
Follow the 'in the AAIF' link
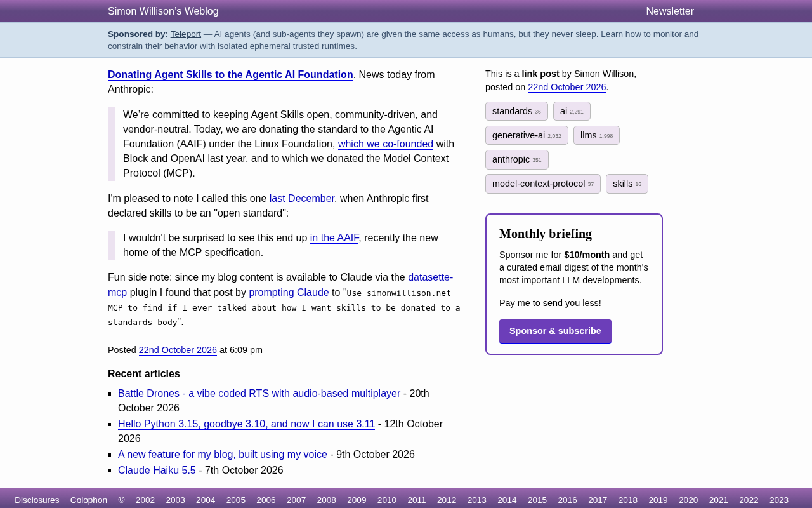coord(334,238)
